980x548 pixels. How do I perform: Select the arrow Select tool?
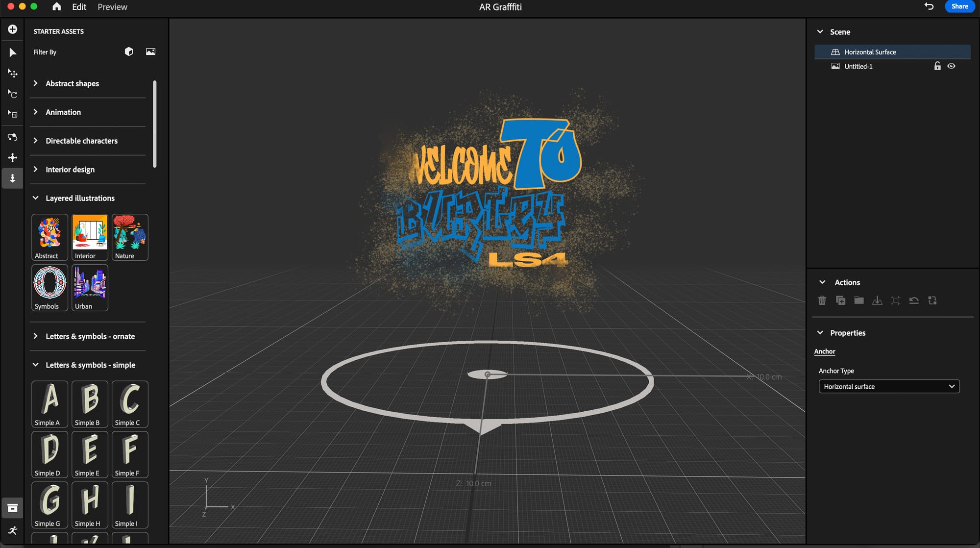click(x=13, y=52)
